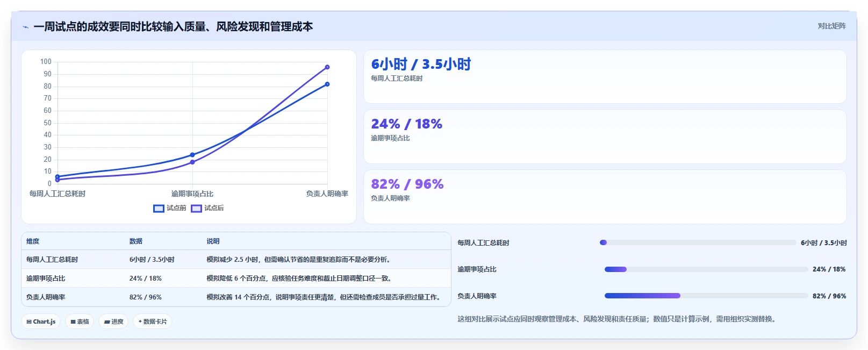
Task: Click the description starting 模拟改善 14 个百分点
Action: coord(325,297)
